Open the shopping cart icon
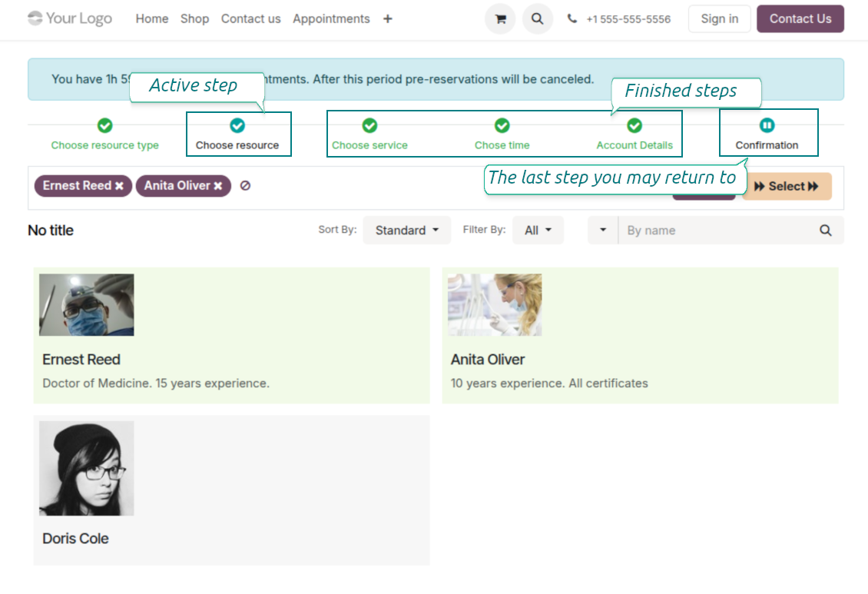 pyautogui.click(x=500, y=19)
